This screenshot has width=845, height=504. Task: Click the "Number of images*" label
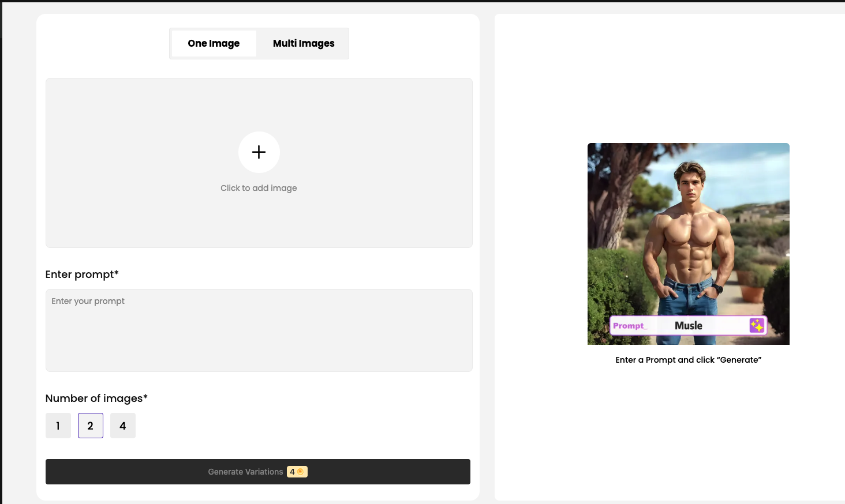click(x=96, y=398)
